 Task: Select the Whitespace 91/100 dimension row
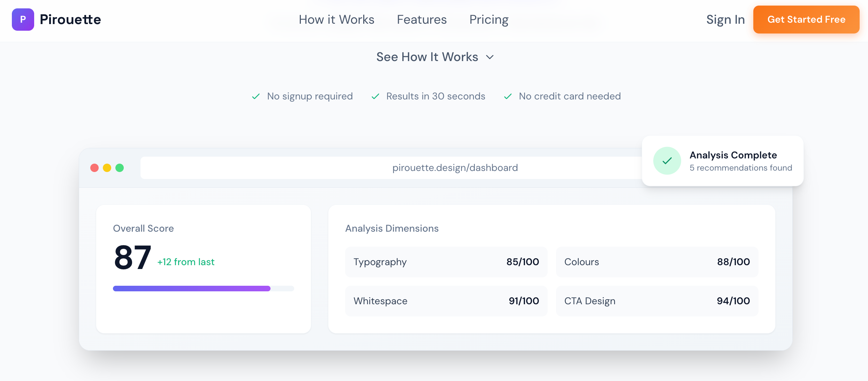pos(446,301)
